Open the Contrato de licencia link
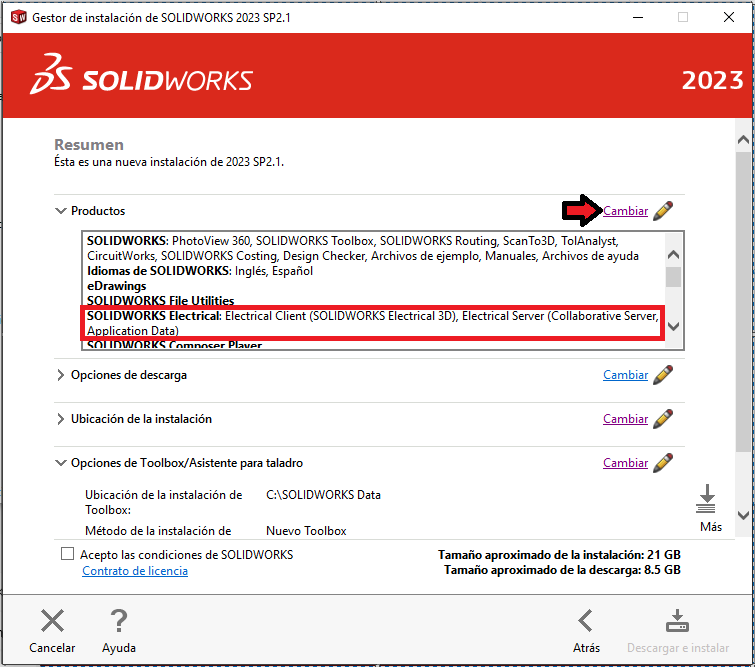Viewport: 755px width, 667px height. point(135,571)
